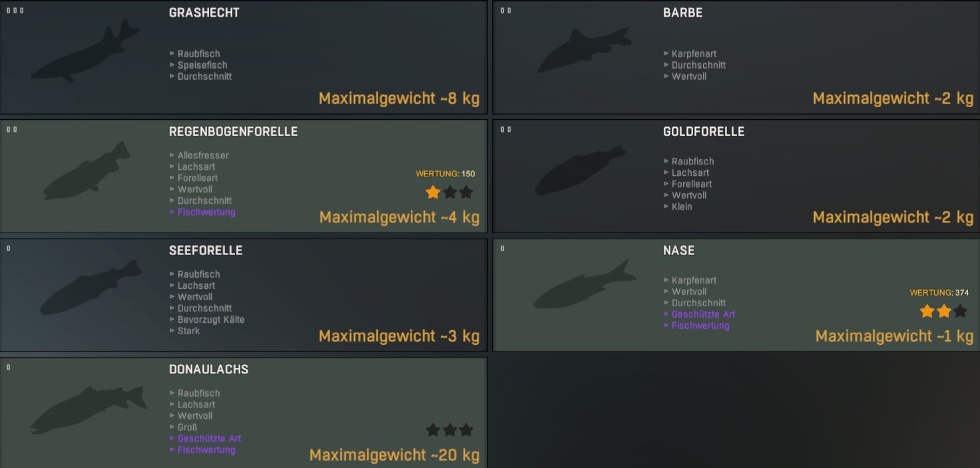The image size is (980, 468).
Task: Open Fischwertung link under Regenbogenforelle
Action: coord(206,212)
